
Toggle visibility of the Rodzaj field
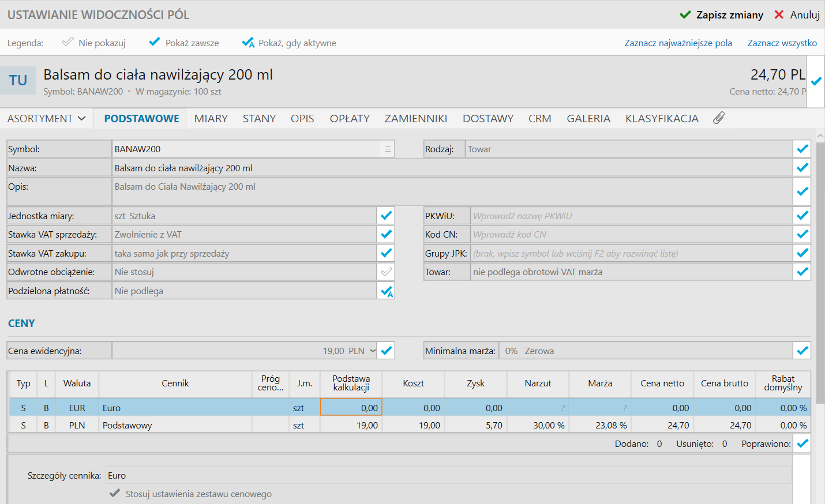[x=802, y=149]
